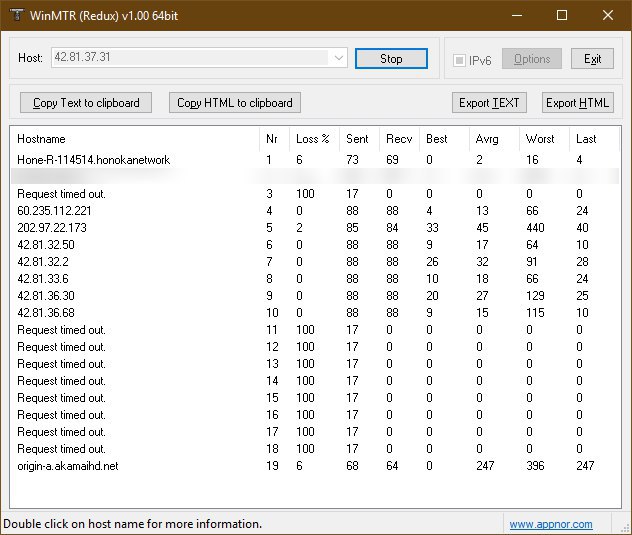Stop the running trace
Screen dimensions: 632x535
coord(391,59)
